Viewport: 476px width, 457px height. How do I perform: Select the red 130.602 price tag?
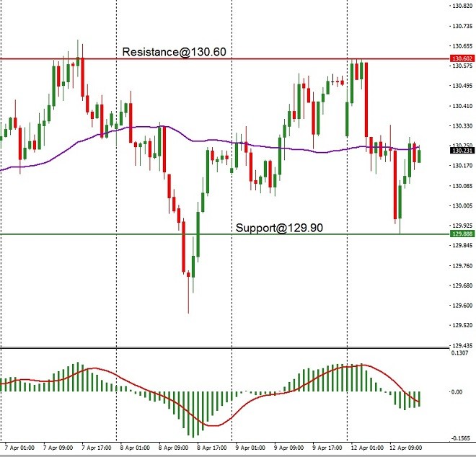tap(462, 58)
